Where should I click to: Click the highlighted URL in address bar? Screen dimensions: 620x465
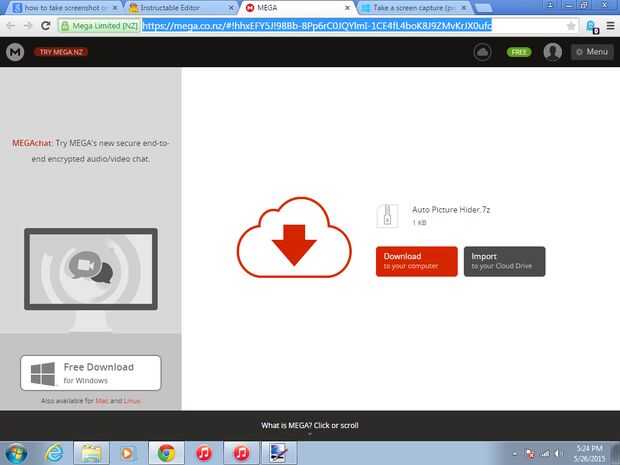click(x=317, y=26)
